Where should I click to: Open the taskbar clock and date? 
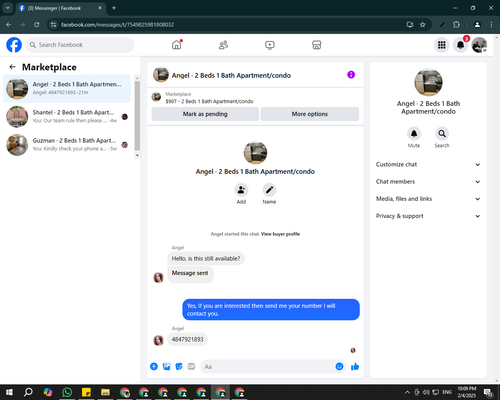[x=467, y=392]
